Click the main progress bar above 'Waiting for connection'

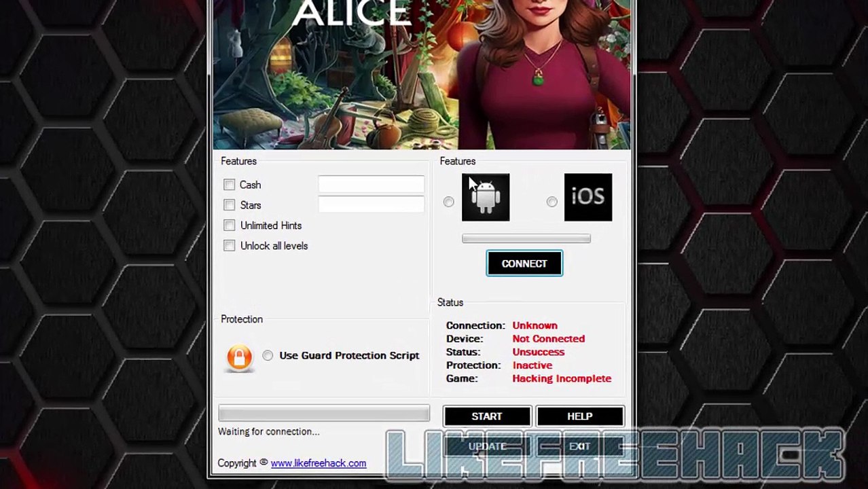point(324,413)
